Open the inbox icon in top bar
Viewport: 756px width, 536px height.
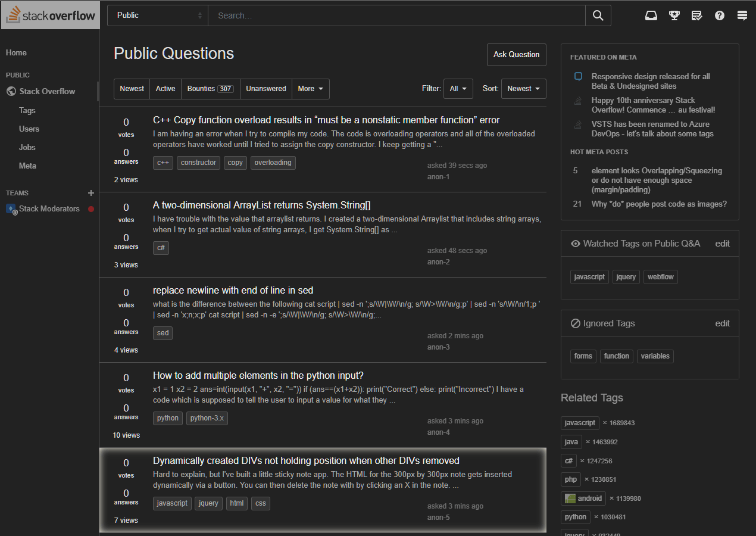click(x=651, y=15)
